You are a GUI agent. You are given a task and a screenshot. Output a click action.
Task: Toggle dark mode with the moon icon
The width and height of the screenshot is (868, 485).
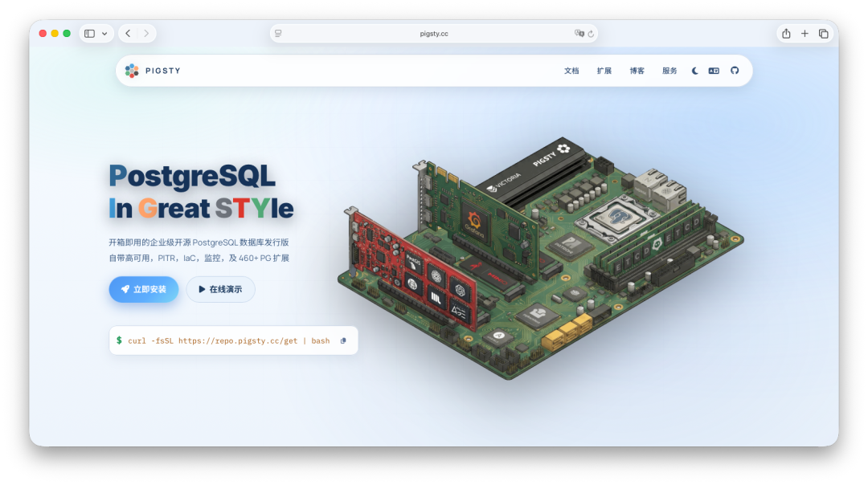pos(694,71)
